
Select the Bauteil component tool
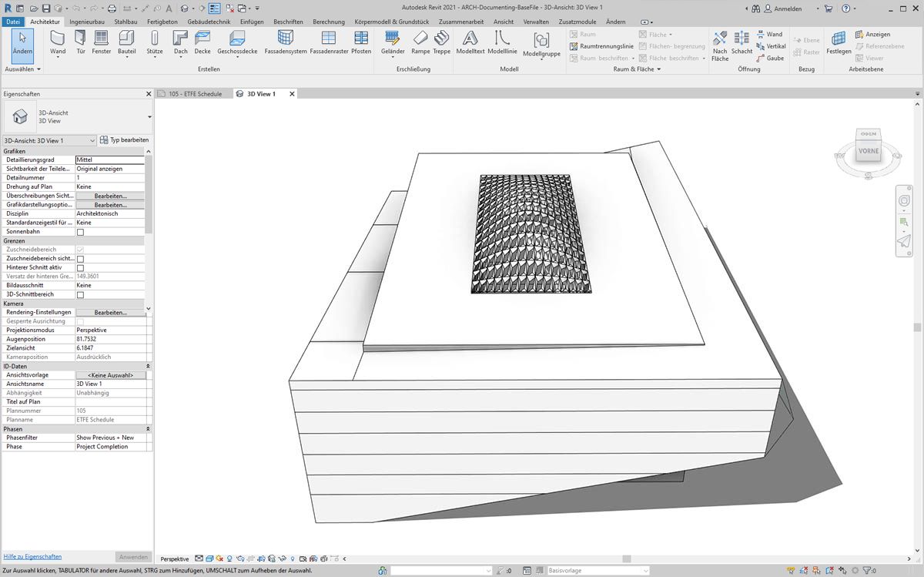(126, 44)
